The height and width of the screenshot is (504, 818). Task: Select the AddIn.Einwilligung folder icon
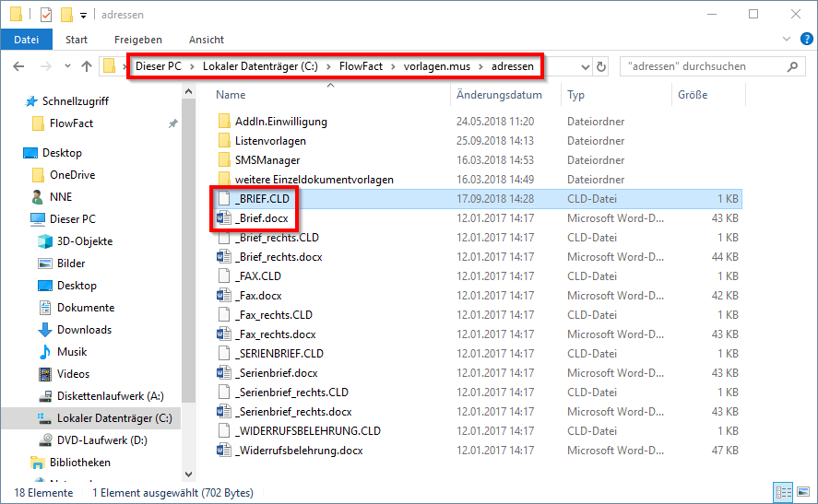point(224,122)
